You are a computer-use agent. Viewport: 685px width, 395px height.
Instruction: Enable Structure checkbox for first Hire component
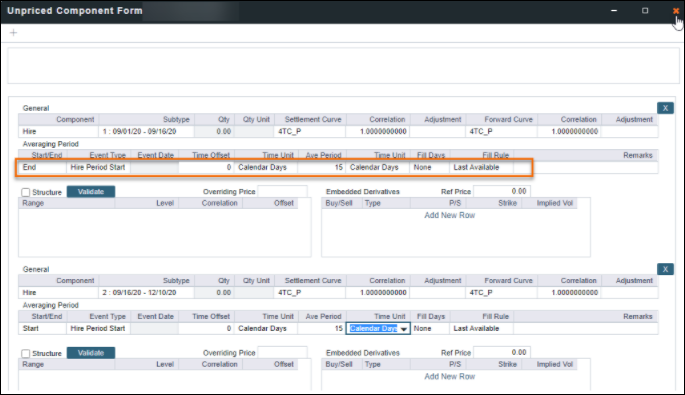point(26,192)
